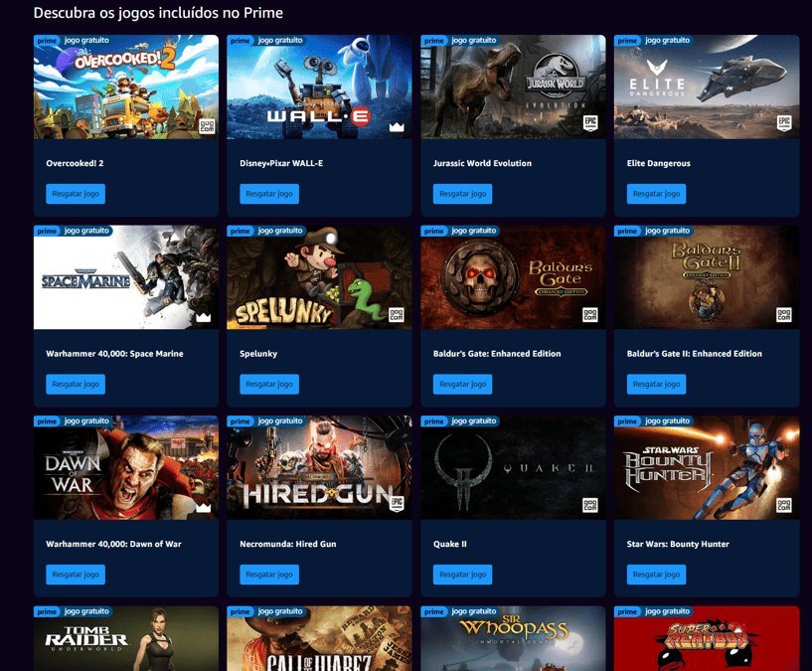Click the prime badge on the Quake II card
This screenshot has height=671, width=812.
coord(434,421)
